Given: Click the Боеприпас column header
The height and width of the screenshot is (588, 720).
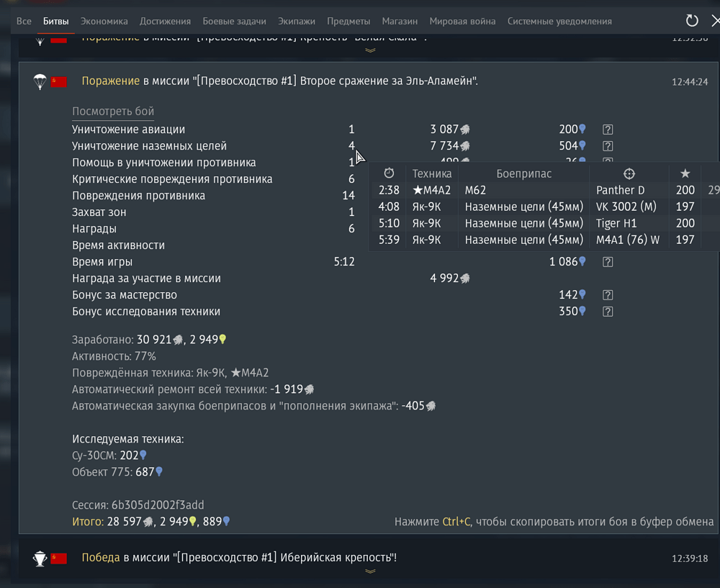Looking at the screenshot, I should pos(523,173).
